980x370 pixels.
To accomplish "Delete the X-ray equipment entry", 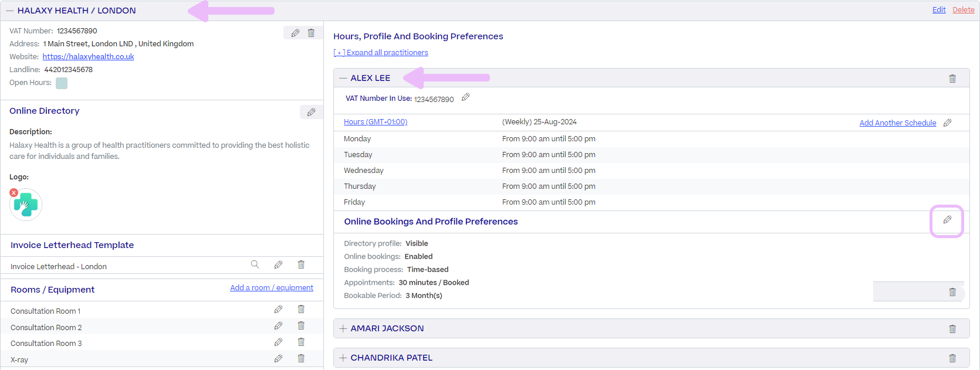I will (301, 358).
